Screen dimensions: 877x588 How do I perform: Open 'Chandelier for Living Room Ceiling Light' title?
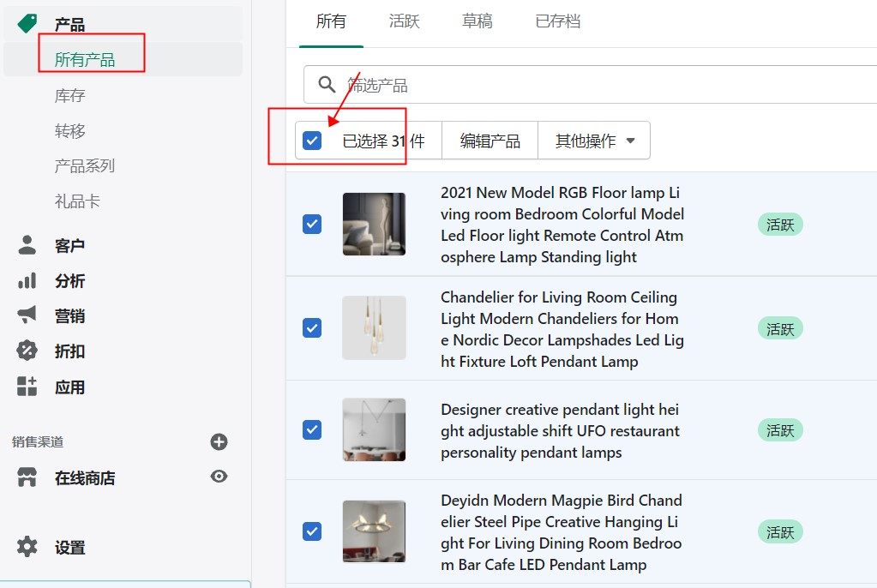click(562, 329)
